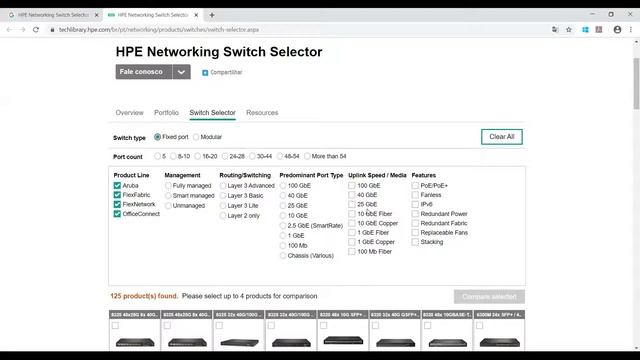Uncheck the FlexNetwork product line
Image resolution: width=640 pixels, height=360 pixels.
point(117,204)
